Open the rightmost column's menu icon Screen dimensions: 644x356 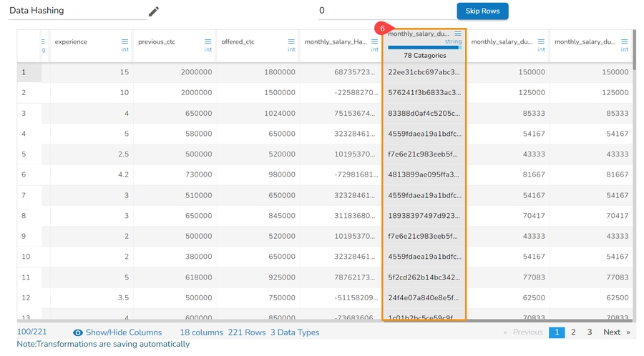coord(624,41)
